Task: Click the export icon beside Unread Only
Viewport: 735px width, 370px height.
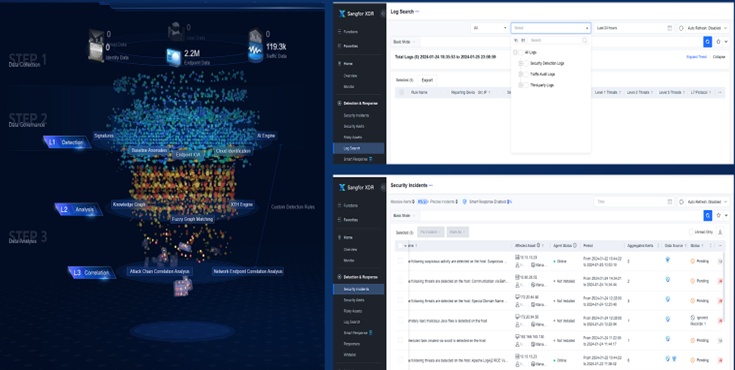Action: 720,232
